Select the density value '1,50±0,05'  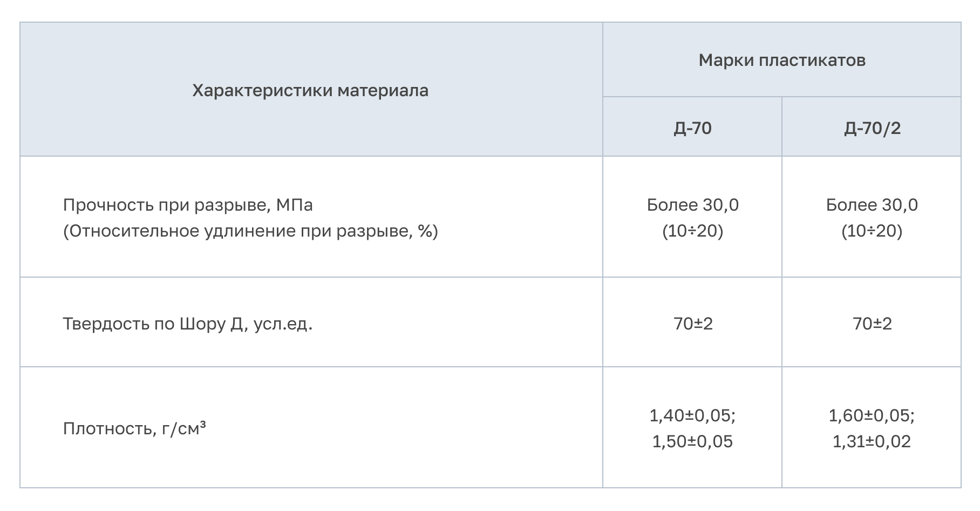tap(692, 441)
